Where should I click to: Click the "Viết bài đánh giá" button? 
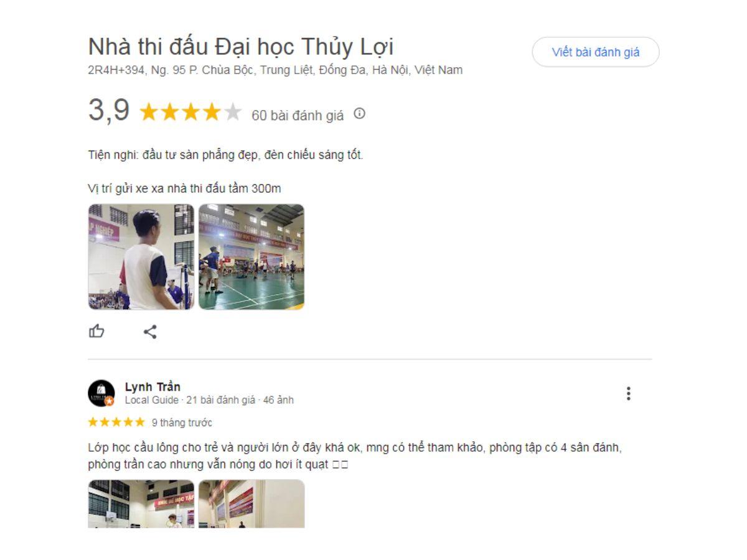pos(595,52)
